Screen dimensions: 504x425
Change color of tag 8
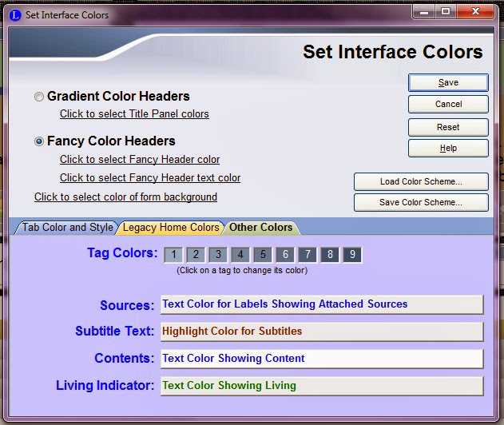click(x=330, y=255)
